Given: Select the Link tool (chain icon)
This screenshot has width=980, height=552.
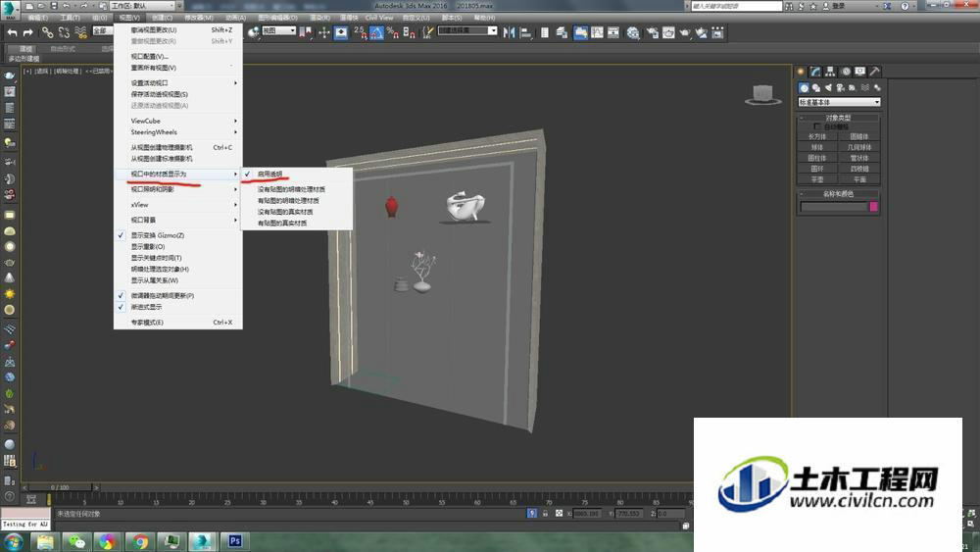Looking at the screenshot, I should pyautogui.click(x=47, y=32).
